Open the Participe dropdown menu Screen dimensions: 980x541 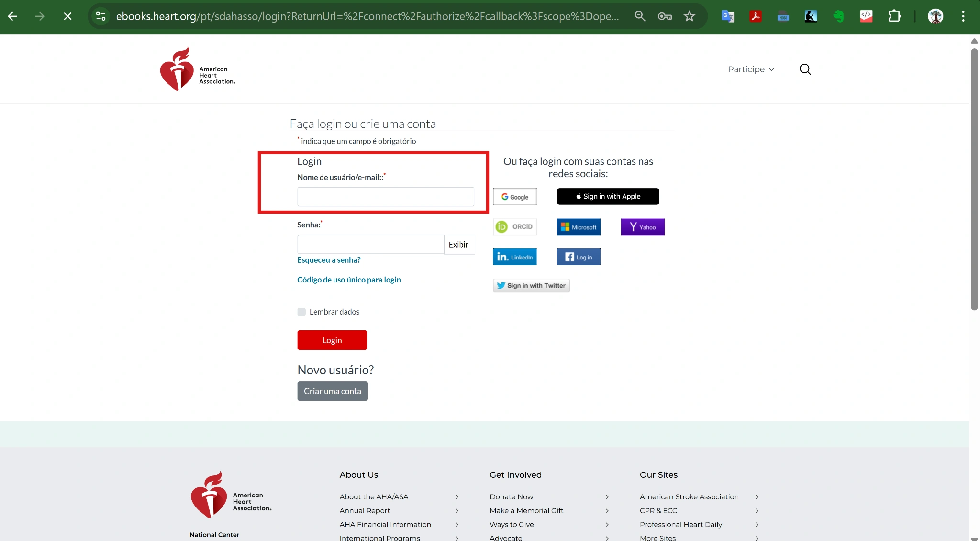(x=750, y=69)
